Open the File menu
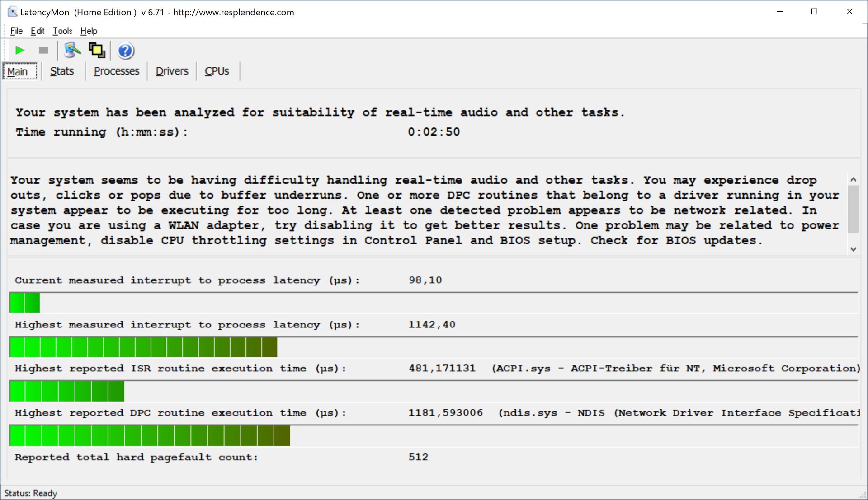This screenshot has width=868, height=500. (x=16, y=31)
